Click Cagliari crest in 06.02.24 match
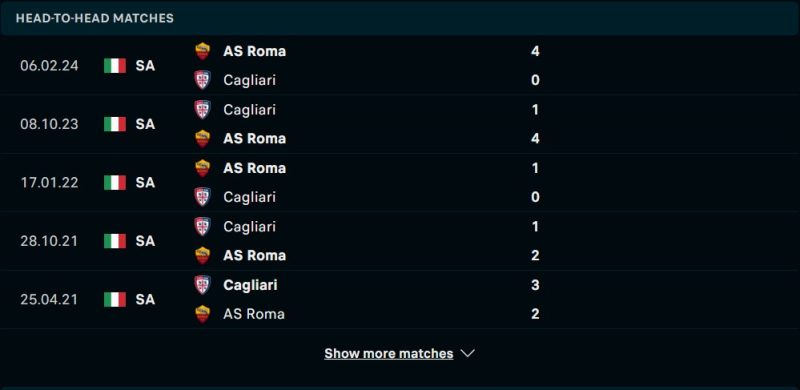 (203, 80)
